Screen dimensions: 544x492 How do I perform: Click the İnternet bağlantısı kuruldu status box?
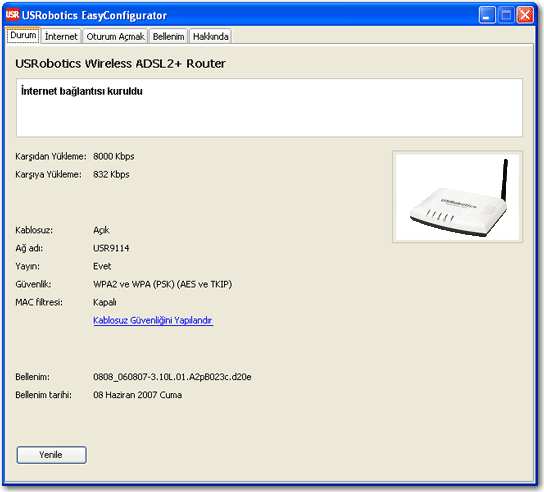[269, 108]
